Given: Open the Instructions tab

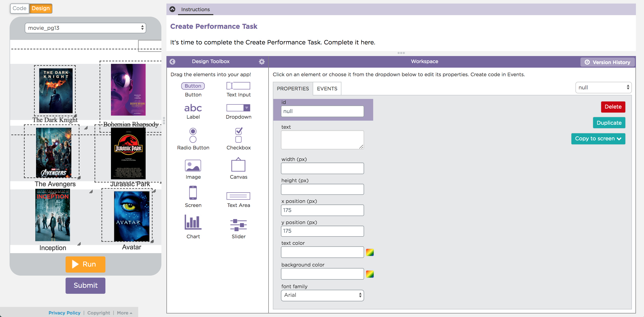Looking at the screenshot, I should coord(195,10).
